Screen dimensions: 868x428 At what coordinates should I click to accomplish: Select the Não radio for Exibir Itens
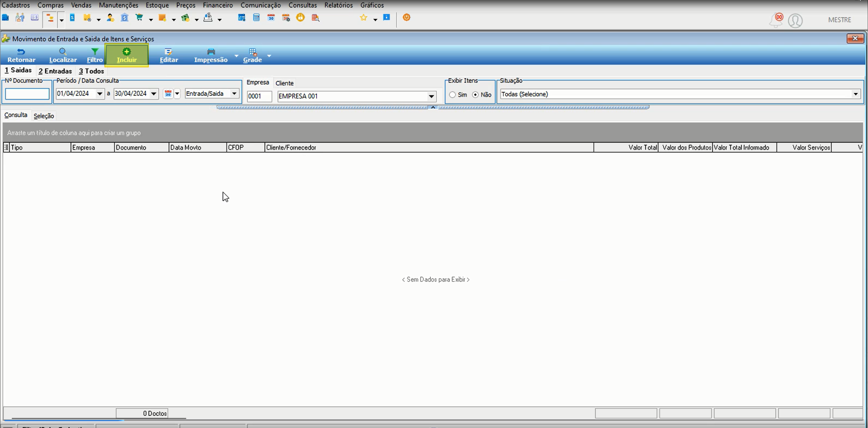475,95
